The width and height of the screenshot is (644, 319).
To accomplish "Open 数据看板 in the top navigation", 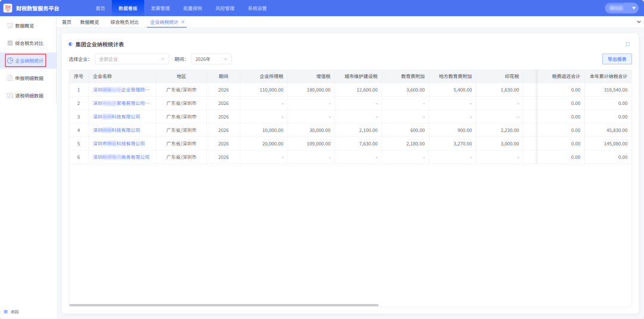I will 128,8.
